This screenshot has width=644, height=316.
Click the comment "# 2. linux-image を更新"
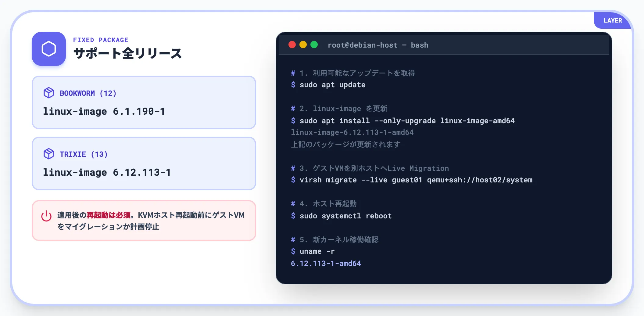point(339,109)
